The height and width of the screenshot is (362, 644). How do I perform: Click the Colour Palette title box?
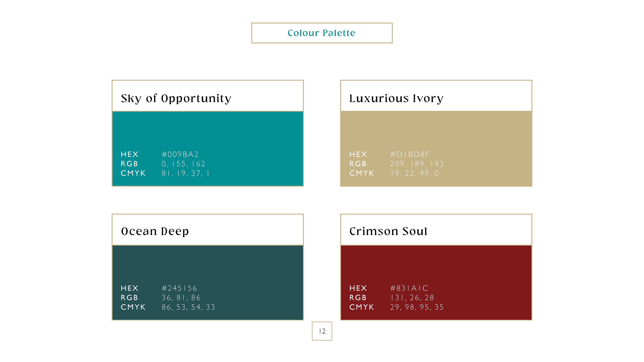click(x=322, y=33)
